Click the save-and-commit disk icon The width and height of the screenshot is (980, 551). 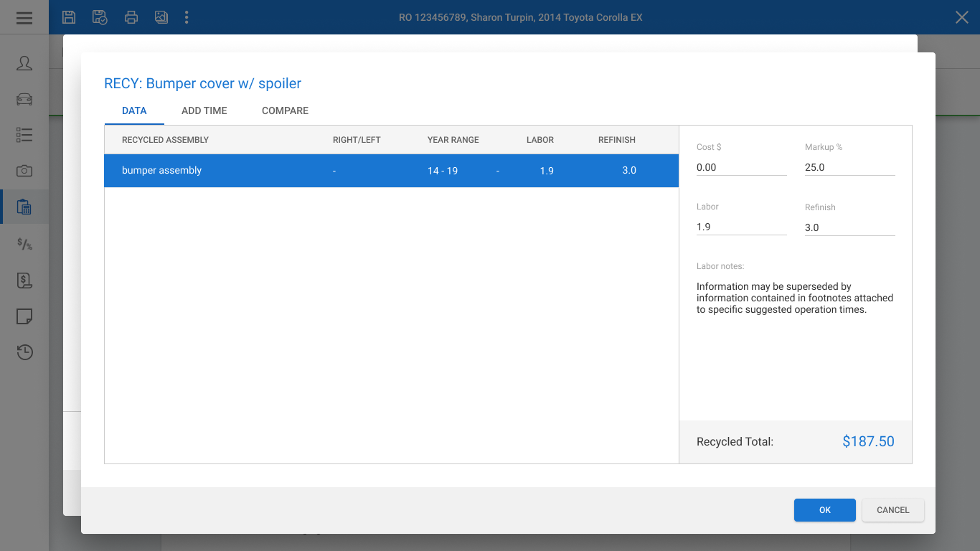pos(100,17)
